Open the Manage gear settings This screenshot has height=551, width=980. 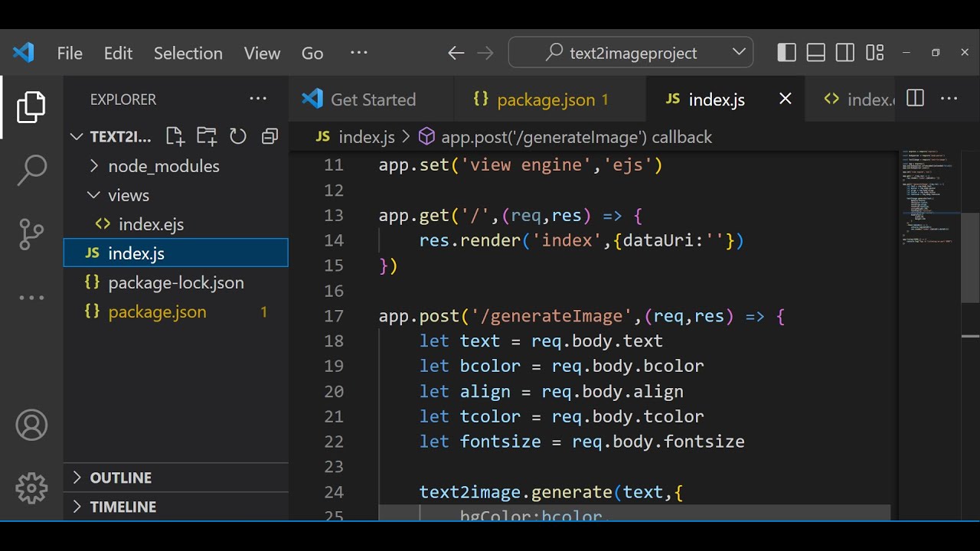[x=31, y=487]
